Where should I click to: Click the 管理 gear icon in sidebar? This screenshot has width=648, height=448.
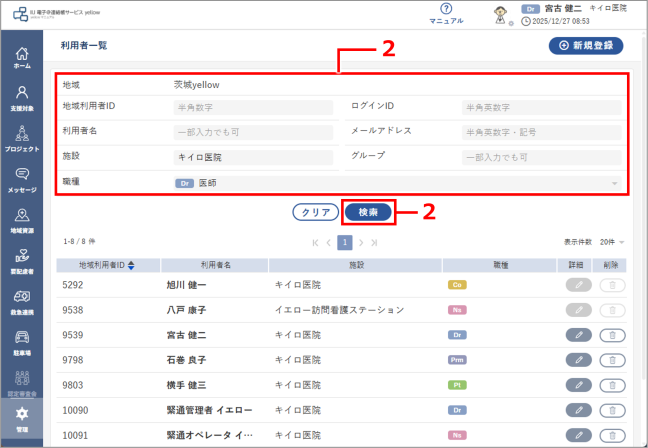tap(22, 417)
